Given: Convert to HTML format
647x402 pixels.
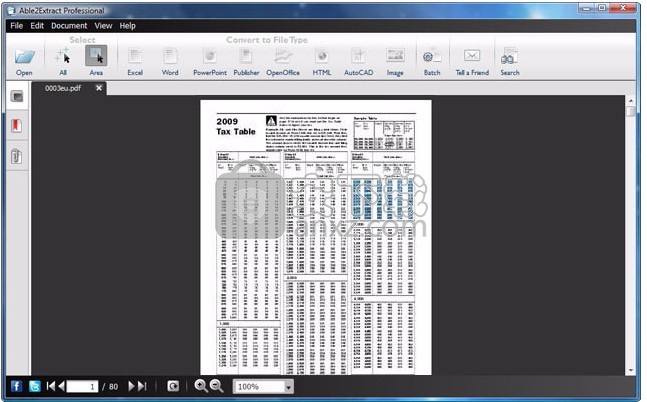Looking at the screenshot, I should tap(321, 61).
